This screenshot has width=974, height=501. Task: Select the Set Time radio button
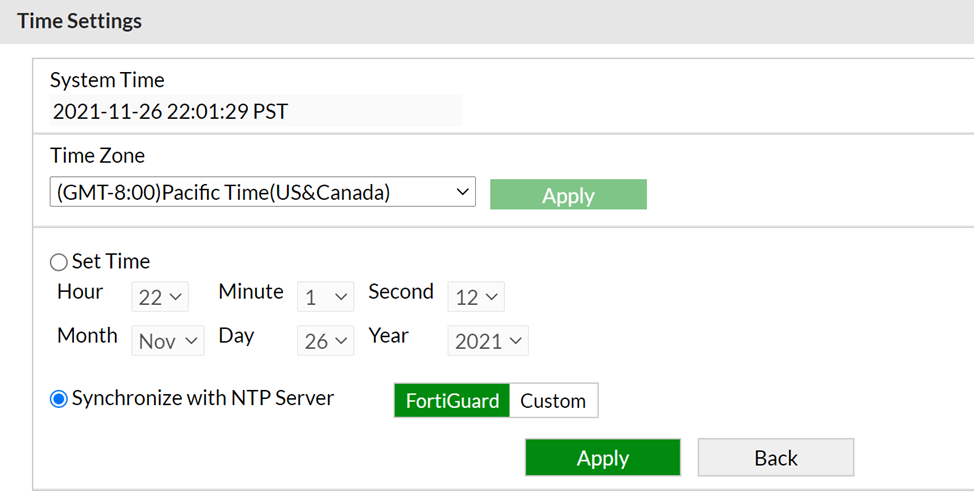[59, 262]
